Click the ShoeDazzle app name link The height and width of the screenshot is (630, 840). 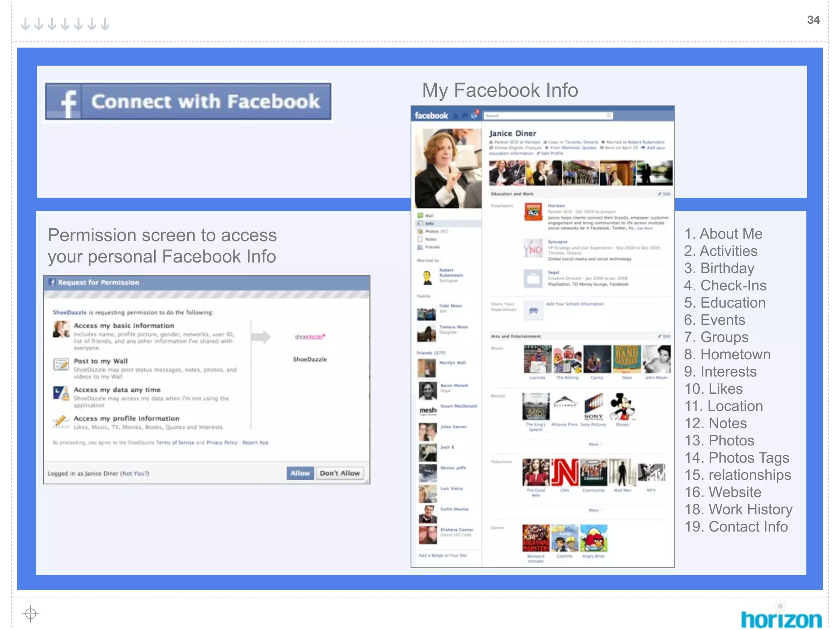(70, 313)
